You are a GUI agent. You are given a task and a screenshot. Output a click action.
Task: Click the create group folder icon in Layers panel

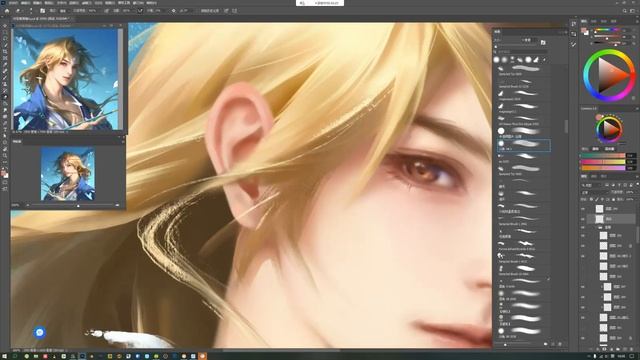(618, 349)
